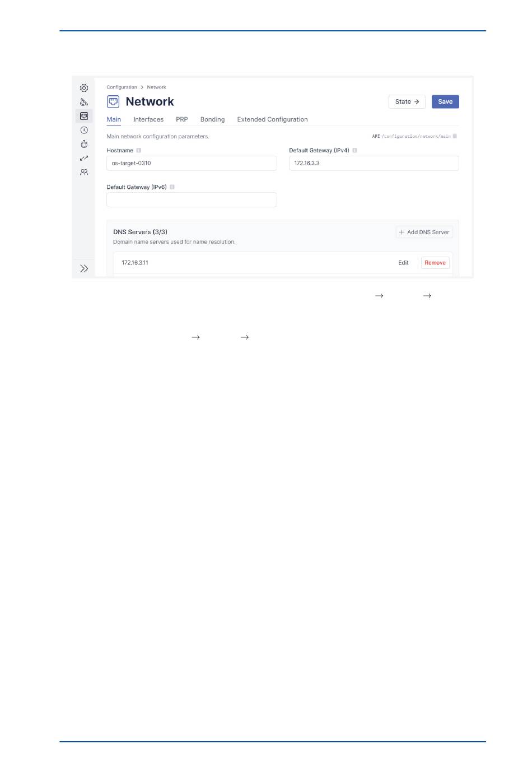Copy the API path icon
This screenshot has height=758, width=532.
[455, 136]
